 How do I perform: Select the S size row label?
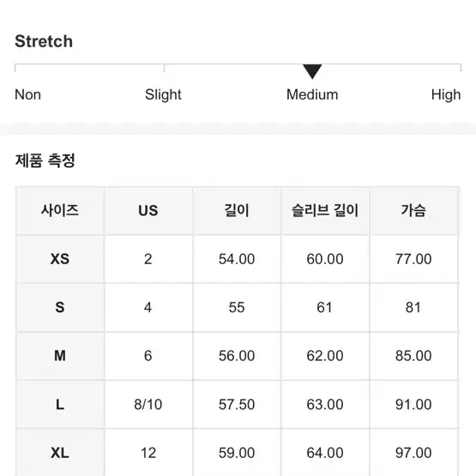[60, 308]
